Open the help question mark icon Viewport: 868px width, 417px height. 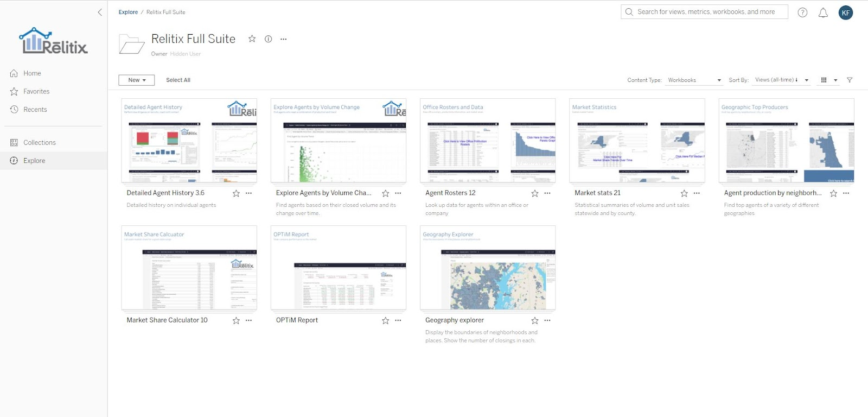click(x=802, y=12)
